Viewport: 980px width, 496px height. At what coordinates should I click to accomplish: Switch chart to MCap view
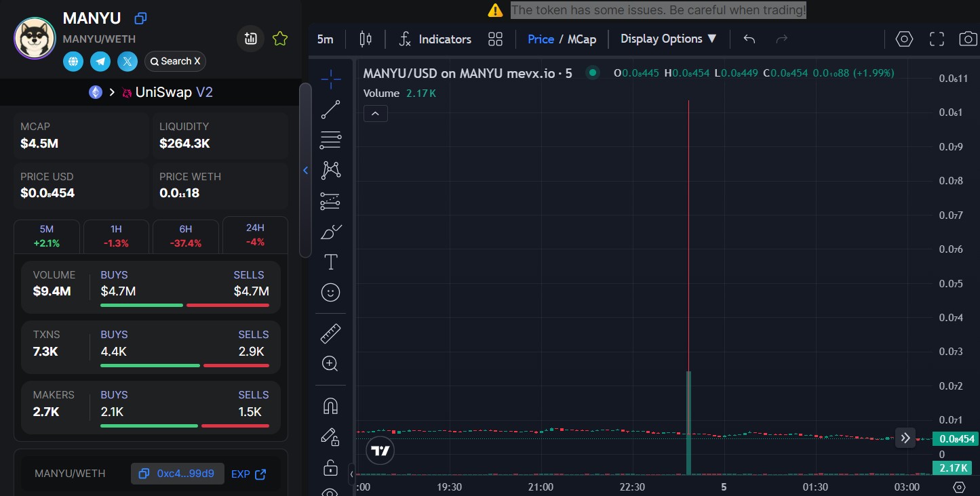click(x=582, y=39)
